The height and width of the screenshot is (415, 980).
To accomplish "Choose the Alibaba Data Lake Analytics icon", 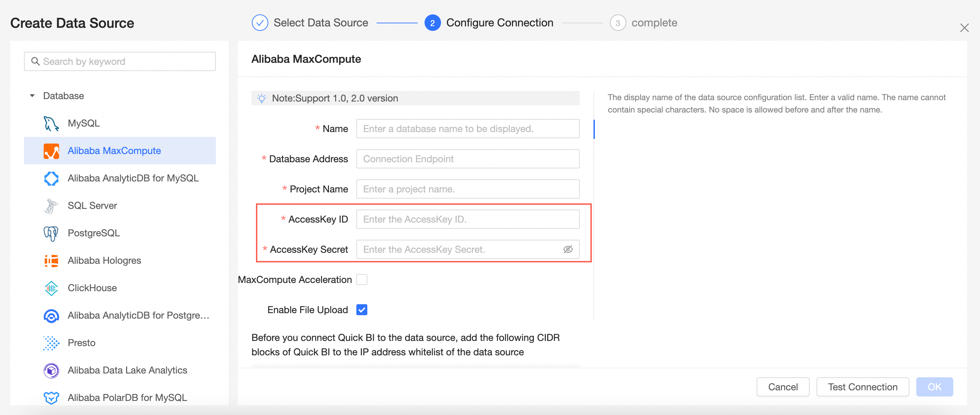I will 51,370.
